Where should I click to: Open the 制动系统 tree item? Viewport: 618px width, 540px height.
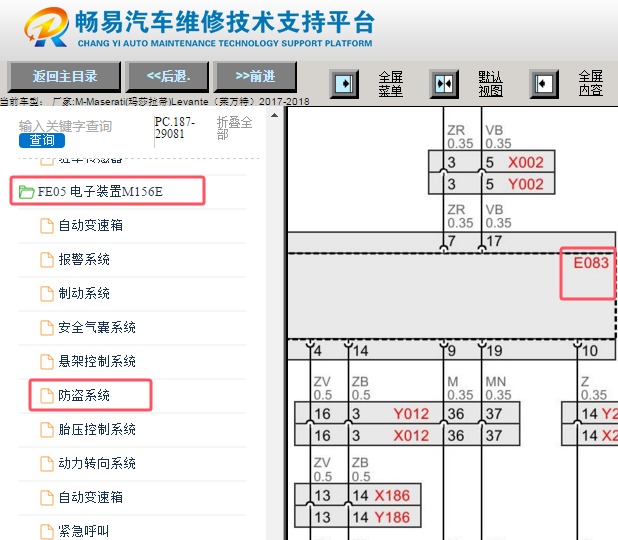pyautogui.click(x=84, y=293)
